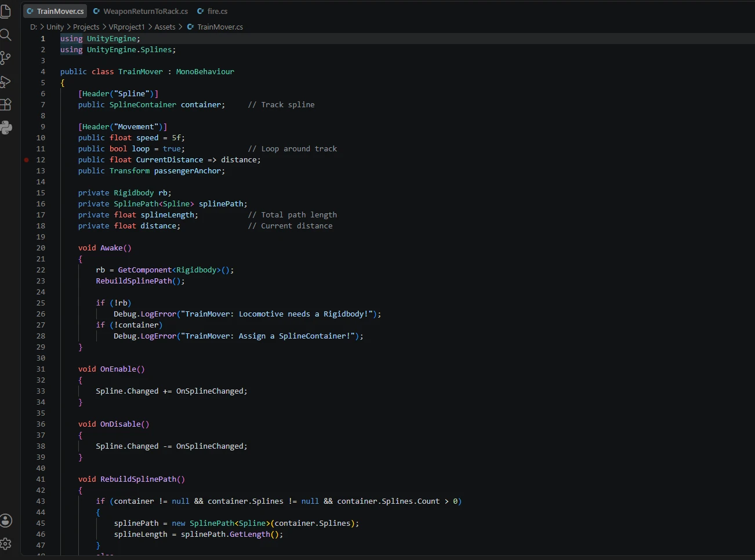755x560 pixels.
Task: Switch to the TrainMover.cs tab
Action: click(x=55, y=11)
